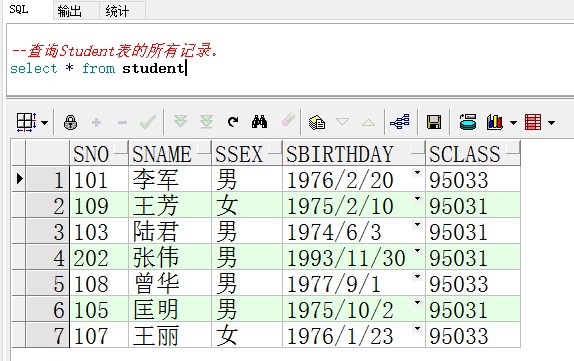Select row number 1 header
574x361 pixels.
47,179
